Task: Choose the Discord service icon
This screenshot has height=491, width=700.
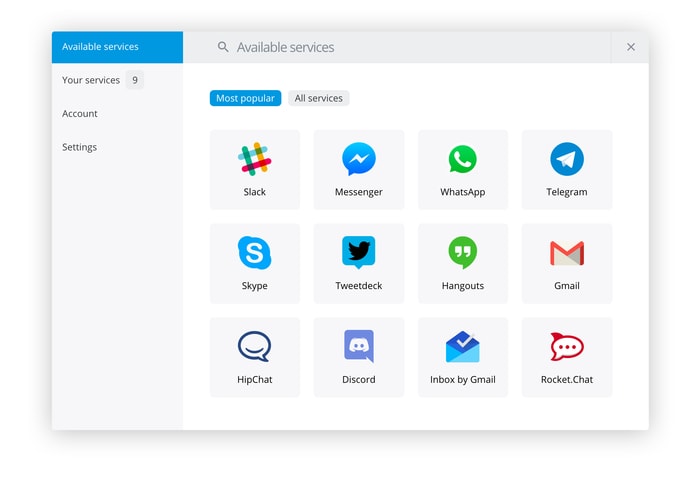Action: coord(358,347)
